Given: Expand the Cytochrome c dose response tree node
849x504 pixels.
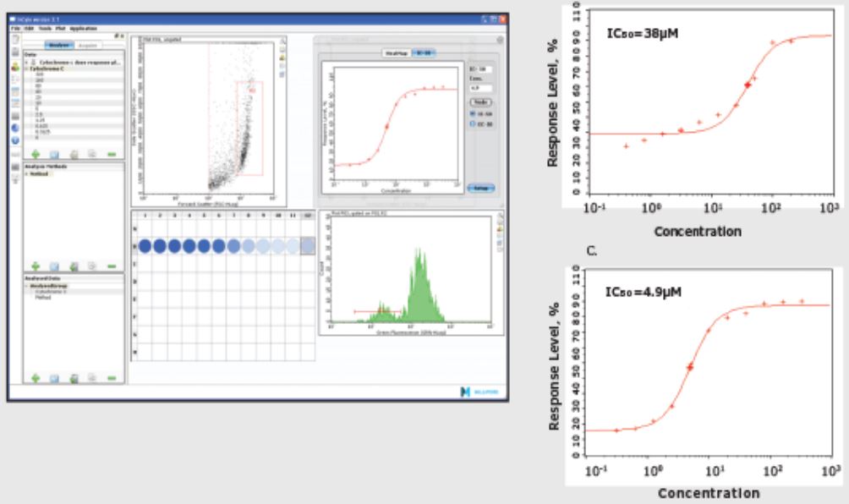Looking at the screenshot, I should click(25, 63).
